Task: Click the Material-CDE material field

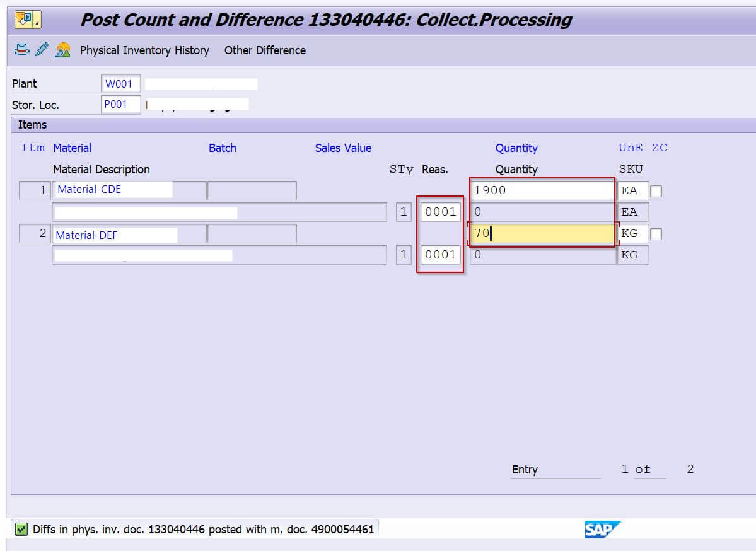Action: tap(129, 190)
